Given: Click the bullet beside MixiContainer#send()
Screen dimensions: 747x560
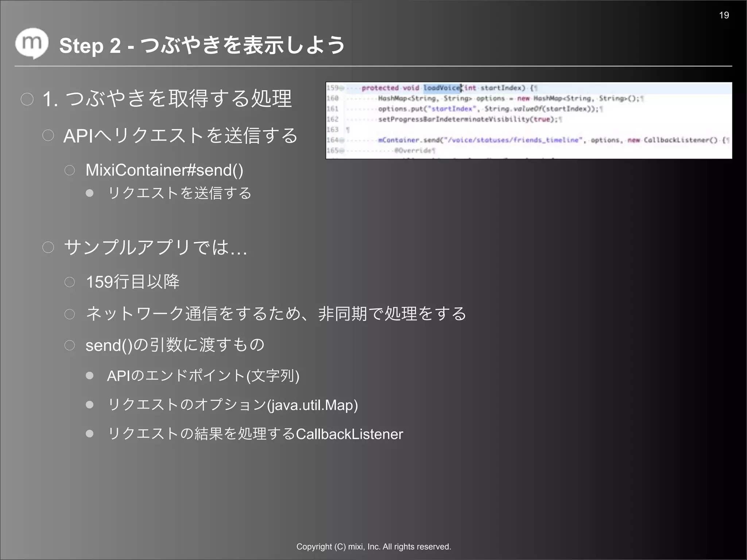Looking at the screenshot, I should click(x=70, y=170).
